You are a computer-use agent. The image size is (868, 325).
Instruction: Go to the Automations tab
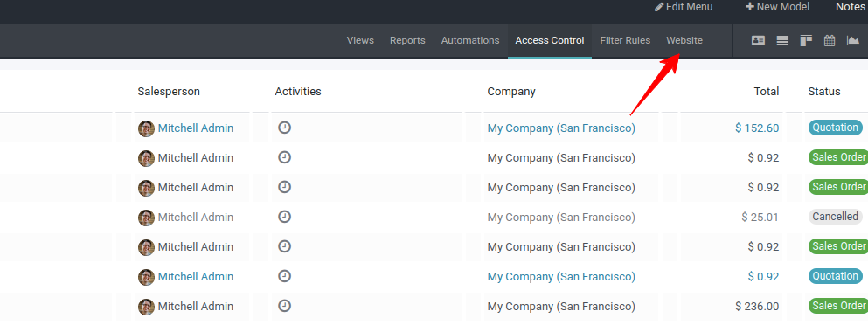point(470,40)
